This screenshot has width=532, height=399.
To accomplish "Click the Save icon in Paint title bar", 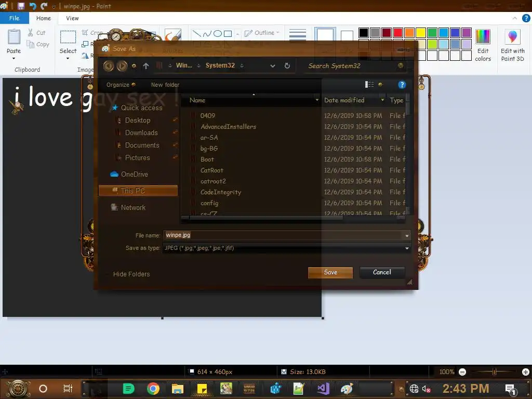I will coord(21,6).
